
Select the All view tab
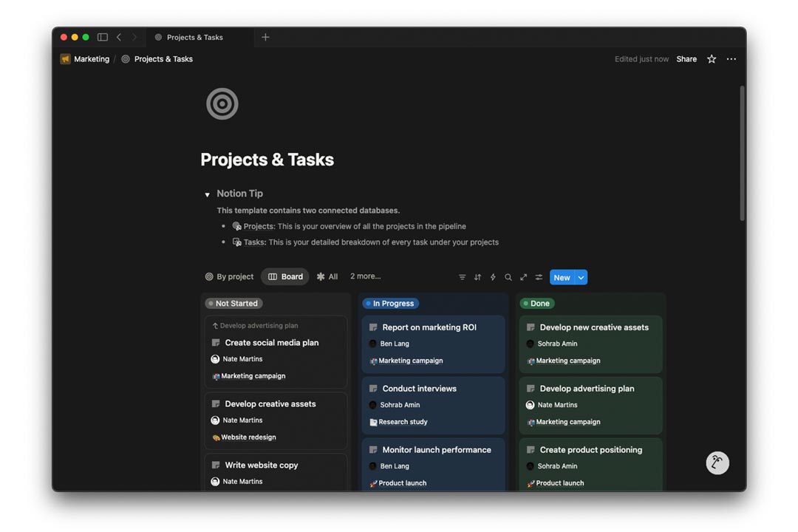[327, 277]
